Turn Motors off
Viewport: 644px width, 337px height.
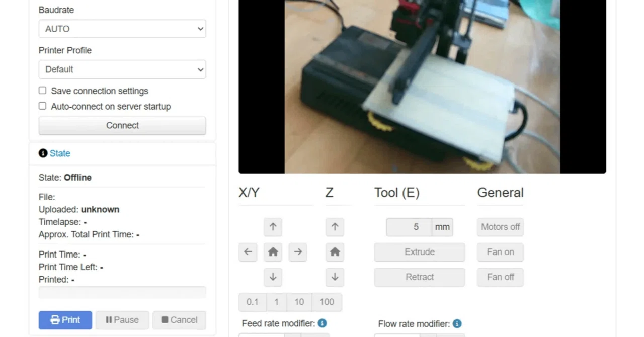click(500, 227)
